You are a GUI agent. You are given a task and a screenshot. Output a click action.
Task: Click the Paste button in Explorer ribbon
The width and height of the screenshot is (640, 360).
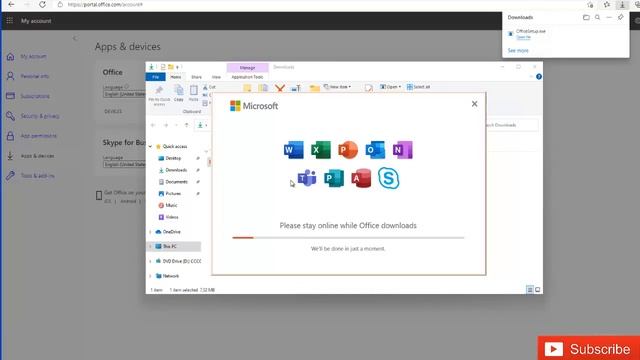[193, 93]
